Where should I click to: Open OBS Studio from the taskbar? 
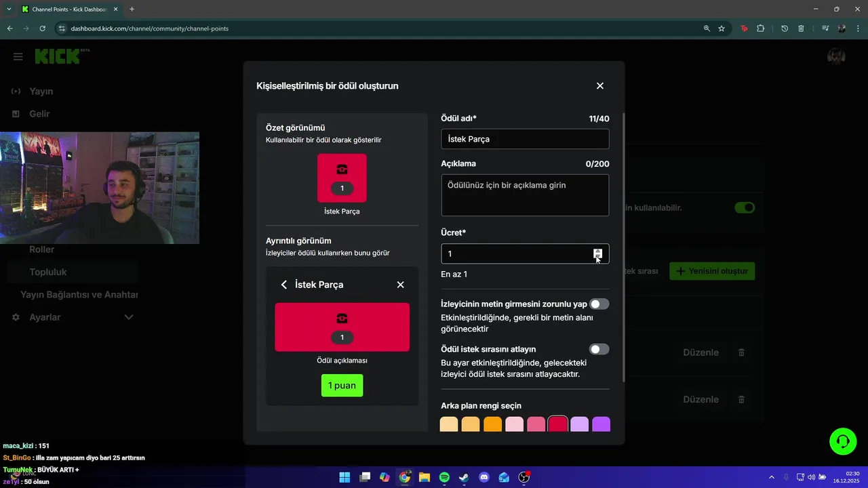(524, 477)
